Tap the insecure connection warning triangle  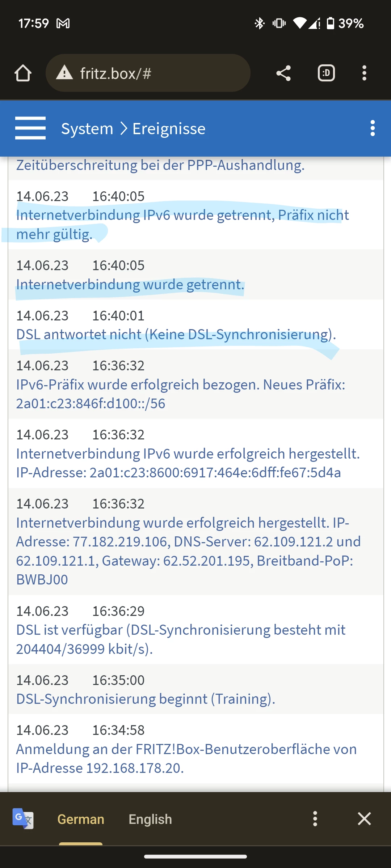[64, 72]
